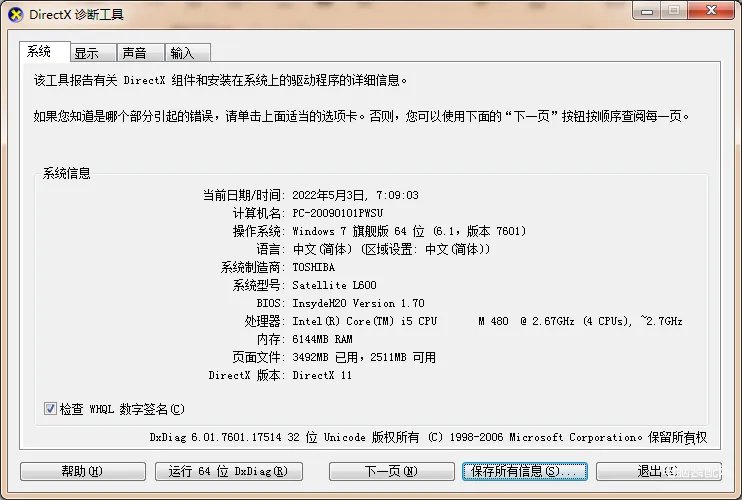Open the 声音 tab

tap(141, 53)
